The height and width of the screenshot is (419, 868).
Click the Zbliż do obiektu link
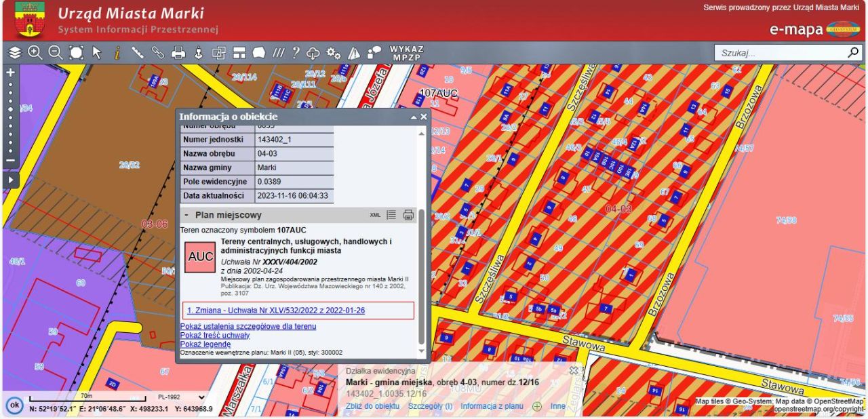[x=372, y=406]
